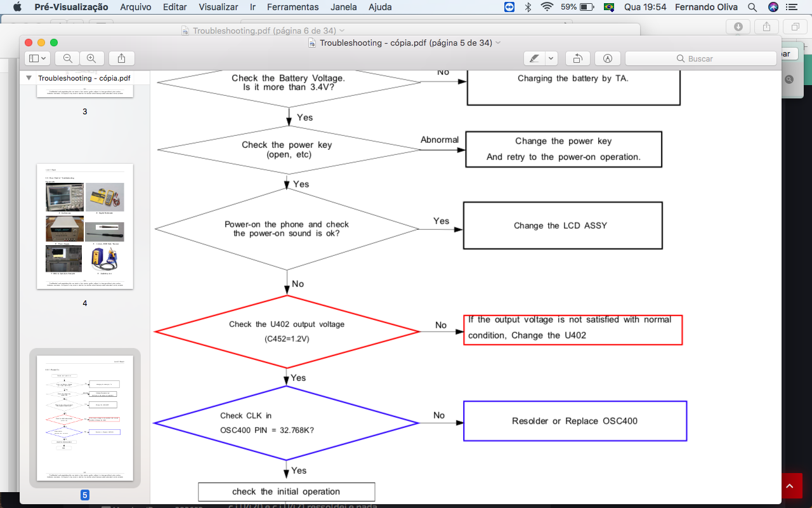Open the Editar menu

click(175, 7)
